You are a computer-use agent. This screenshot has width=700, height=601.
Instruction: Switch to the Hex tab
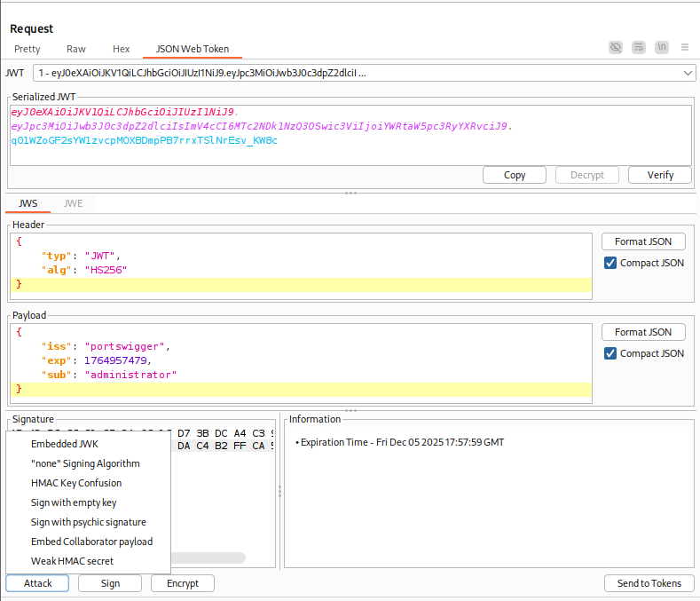pos(122,49)
